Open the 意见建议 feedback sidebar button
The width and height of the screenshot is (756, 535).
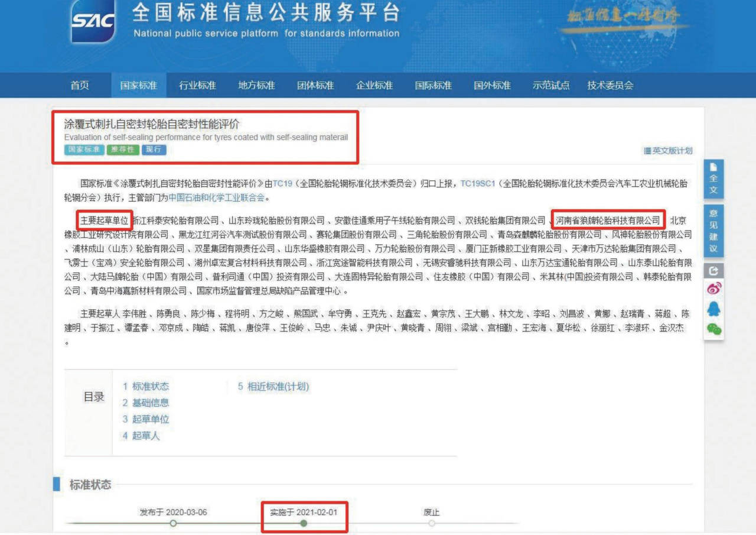tap(713, 231)
